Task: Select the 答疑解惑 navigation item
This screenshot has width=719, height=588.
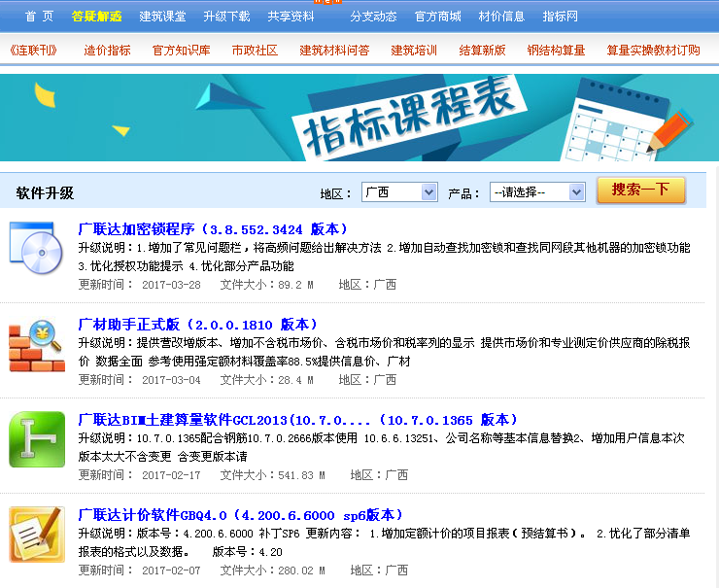Action: pos(97,17)
